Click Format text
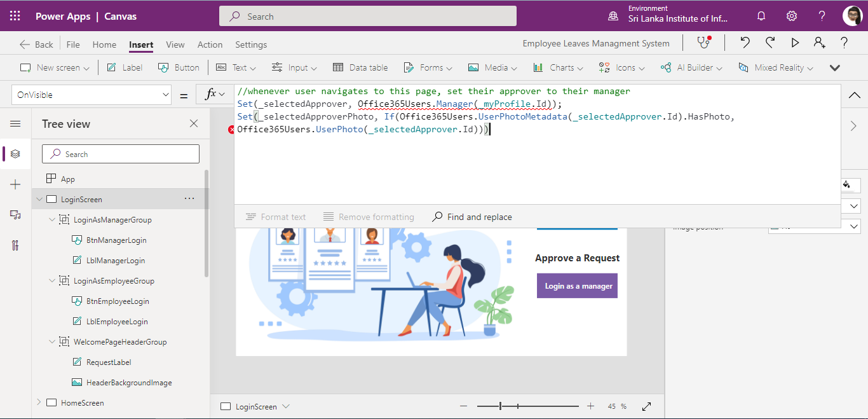Screen dimensions: 868x419 tap(276, 217)
